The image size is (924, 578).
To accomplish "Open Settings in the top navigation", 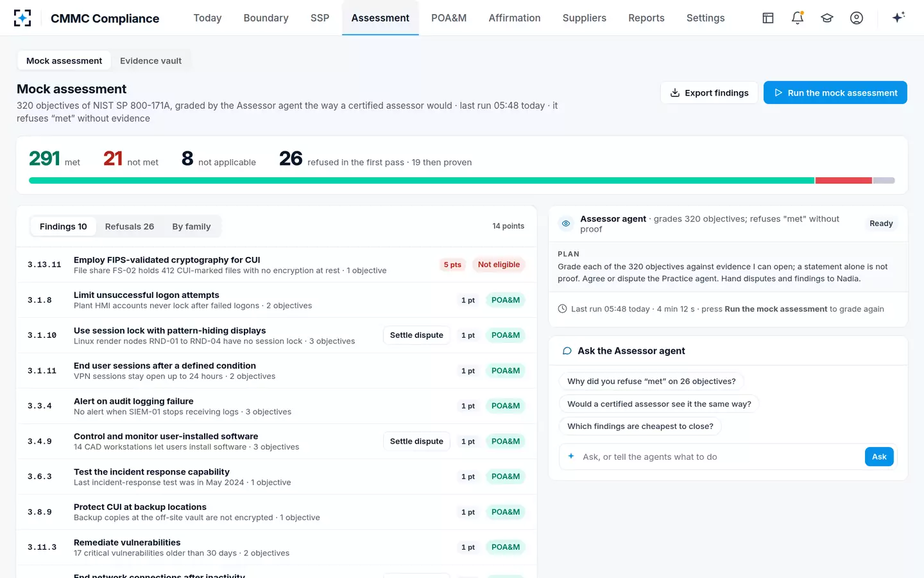I will coord(705,18).
